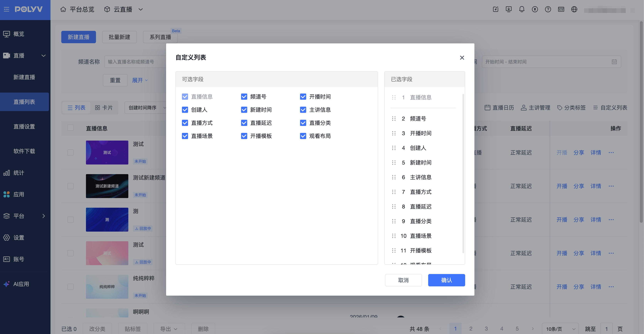
Task: Focus the 跳至 page number input
Action: (x=606, y=329)
